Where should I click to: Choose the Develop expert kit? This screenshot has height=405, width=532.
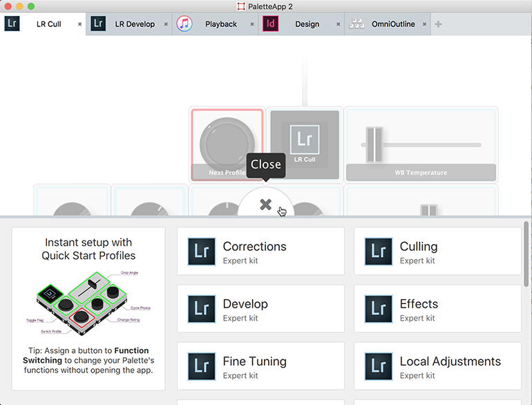click(x=260, y=310)
